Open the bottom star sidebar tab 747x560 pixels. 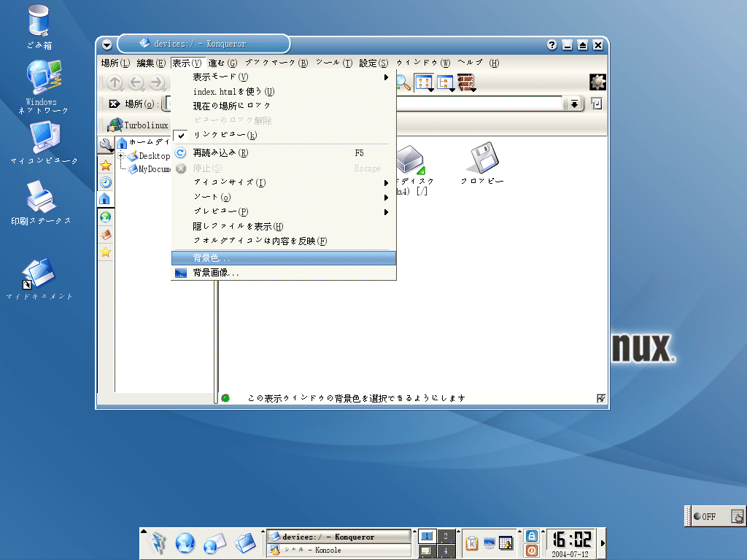106,252
